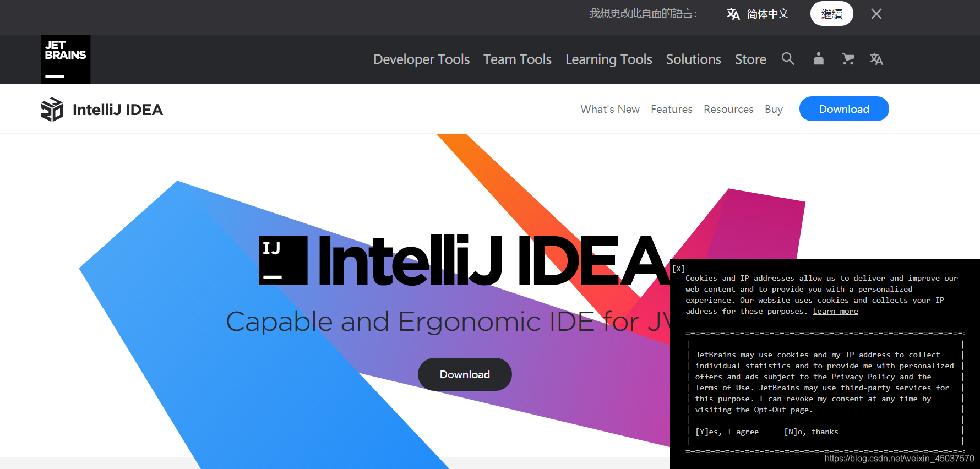980x469 pixels.
Task: Close the language suggestion banner
Action: click(876, 14)
